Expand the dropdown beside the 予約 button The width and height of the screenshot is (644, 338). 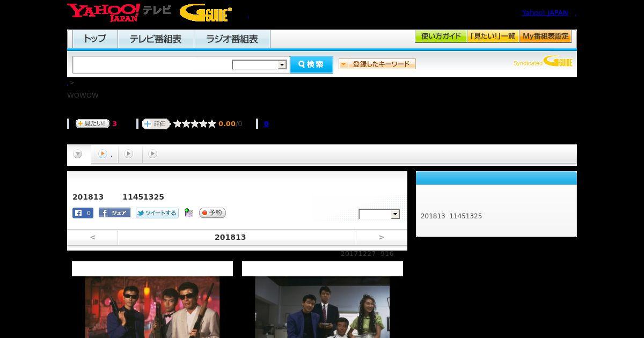point(379,214)
